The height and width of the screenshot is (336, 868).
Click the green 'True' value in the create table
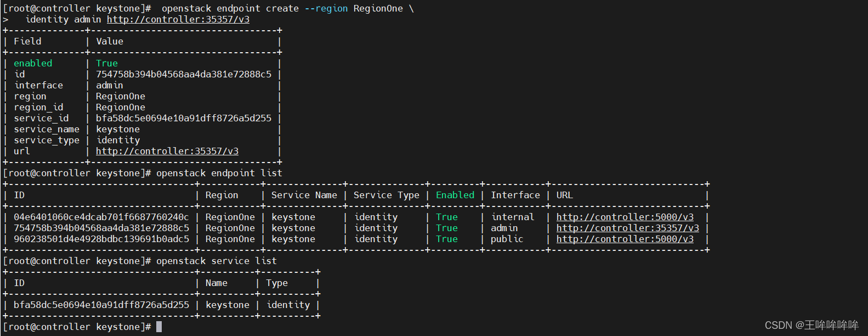click(x=107, y=63)
